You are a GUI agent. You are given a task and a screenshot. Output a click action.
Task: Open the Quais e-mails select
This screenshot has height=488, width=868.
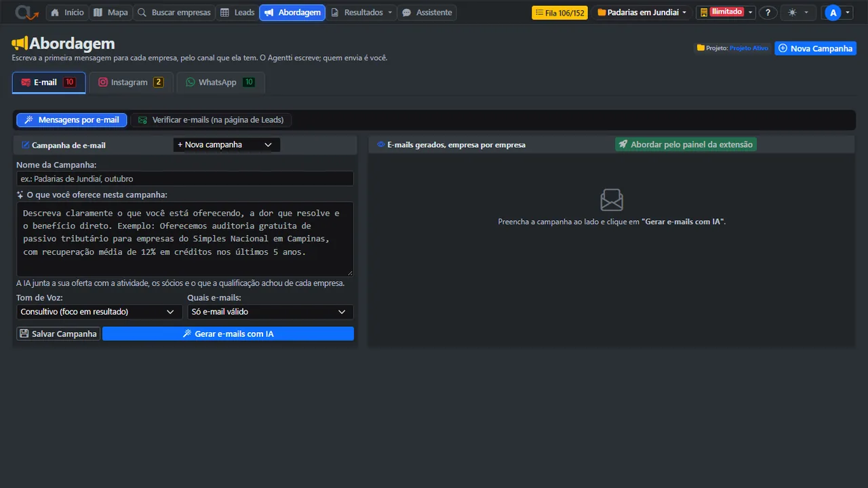pos(270,312)
